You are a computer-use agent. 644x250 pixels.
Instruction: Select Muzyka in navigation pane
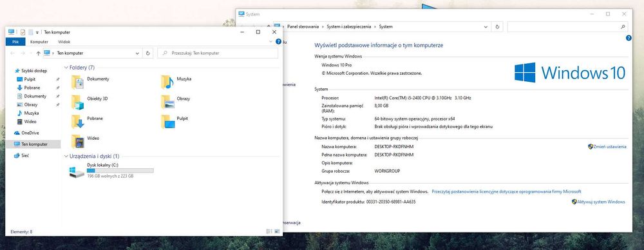(x=31, y=113)
